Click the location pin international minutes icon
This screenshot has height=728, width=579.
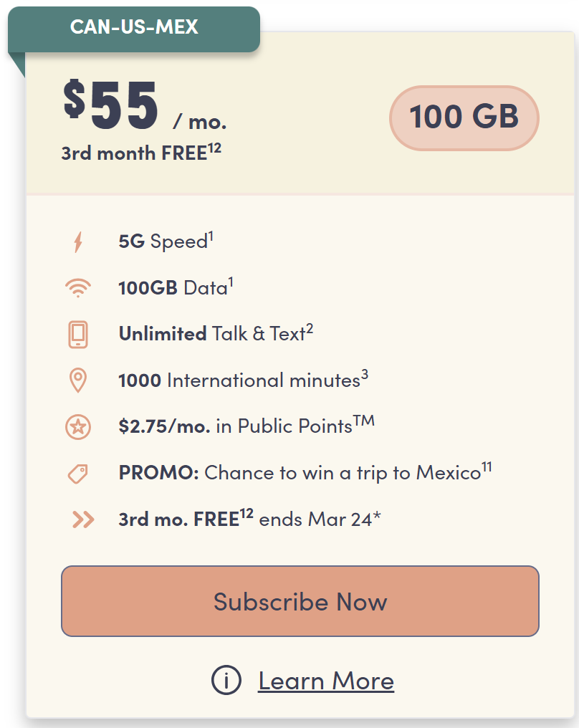(77, 380)
